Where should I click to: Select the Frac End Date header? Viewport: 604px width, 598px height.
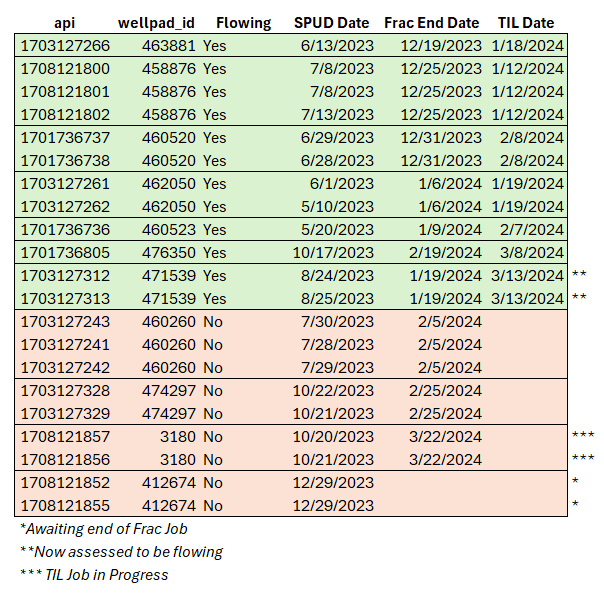pos(432,23)
